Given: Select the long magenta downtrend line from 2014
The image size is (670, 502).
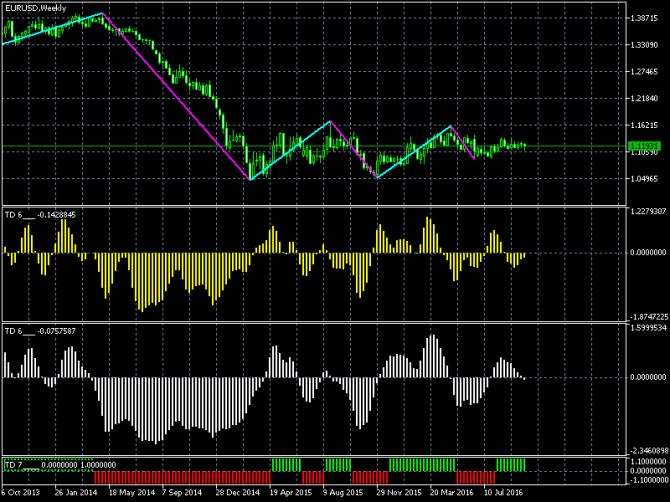Looking at the screenshot, I should [176, 97].
